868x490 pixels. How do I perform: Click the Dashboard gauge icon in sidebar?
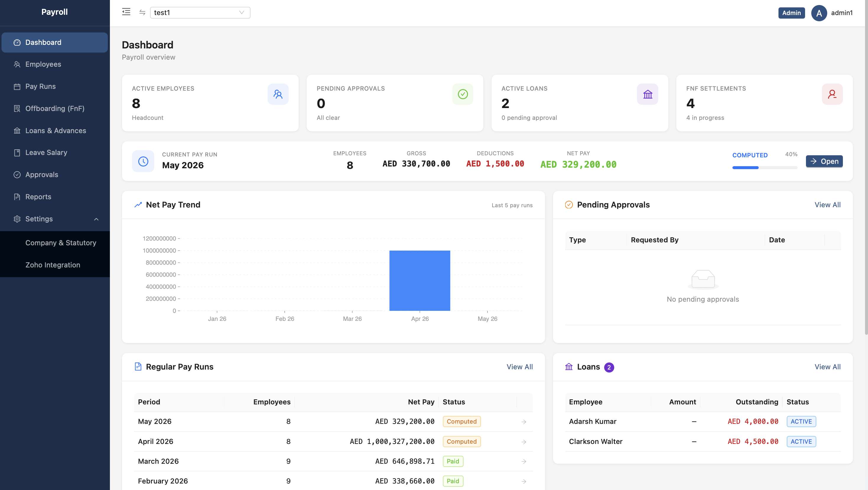tap(17, 43)
